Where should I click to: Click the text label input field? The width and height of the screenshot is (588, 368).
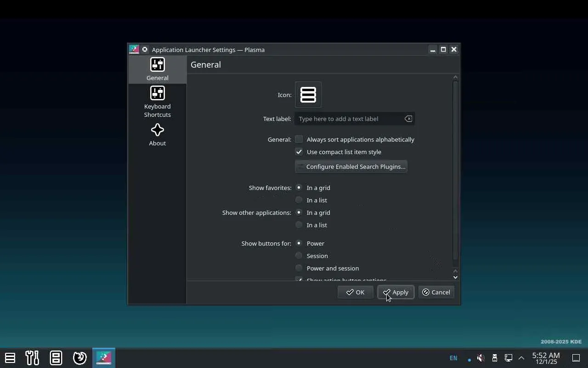coord(355,119)
